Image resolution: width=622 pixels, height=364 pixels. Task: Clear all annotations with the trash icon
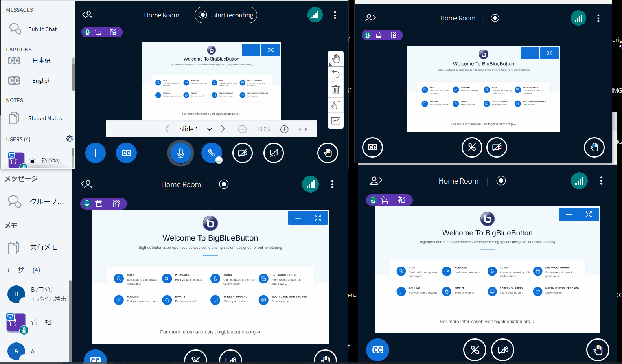pyautogui.click(x=336, y=89)
